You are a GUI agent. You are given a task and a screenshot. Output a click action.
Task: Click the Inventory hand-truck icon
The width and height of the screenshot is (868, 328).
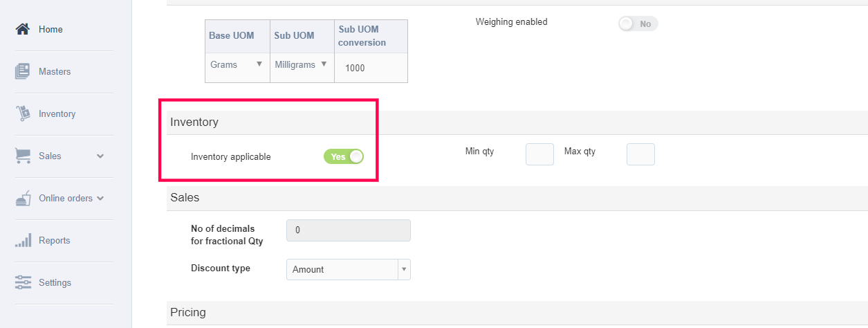[23, 113]
